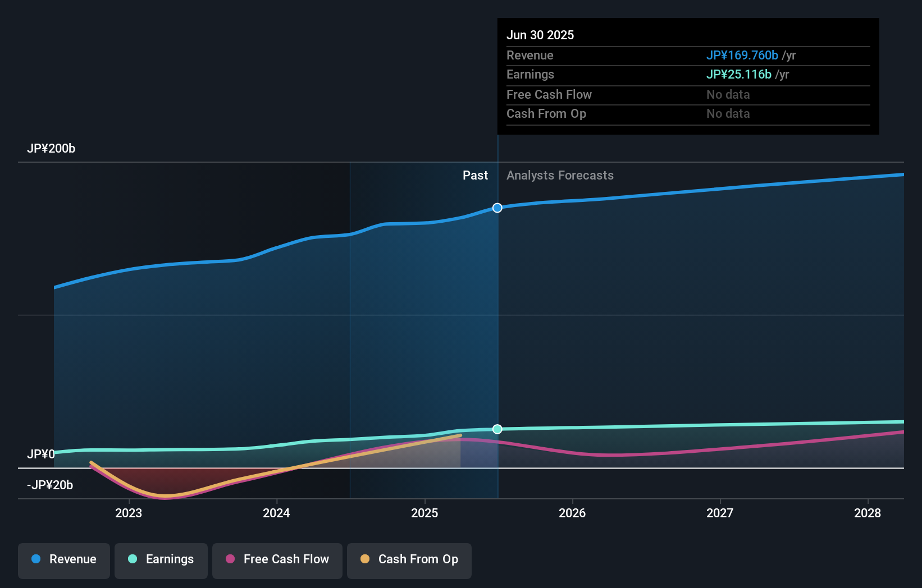This screenshot has height=588, width=922.
Task: Click the -JP¥20b y-axis label
Action: point(50,485)
